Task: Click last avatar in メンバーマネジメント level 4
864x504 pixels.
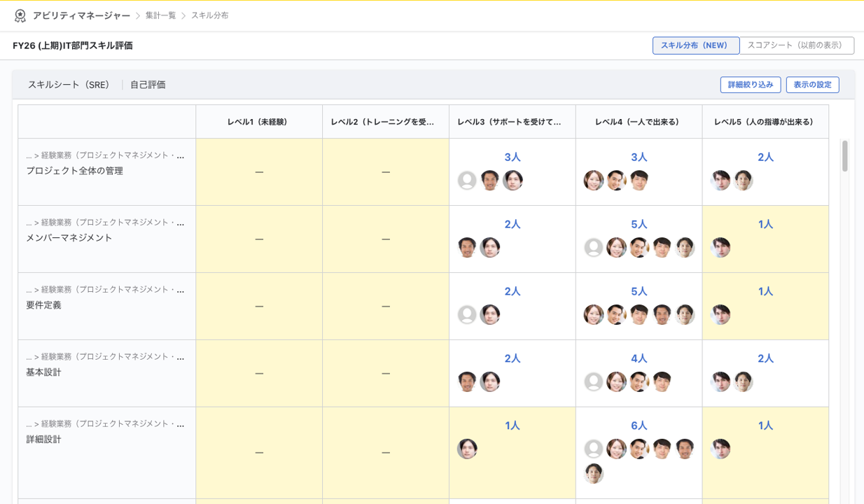Action: point(684,248)
